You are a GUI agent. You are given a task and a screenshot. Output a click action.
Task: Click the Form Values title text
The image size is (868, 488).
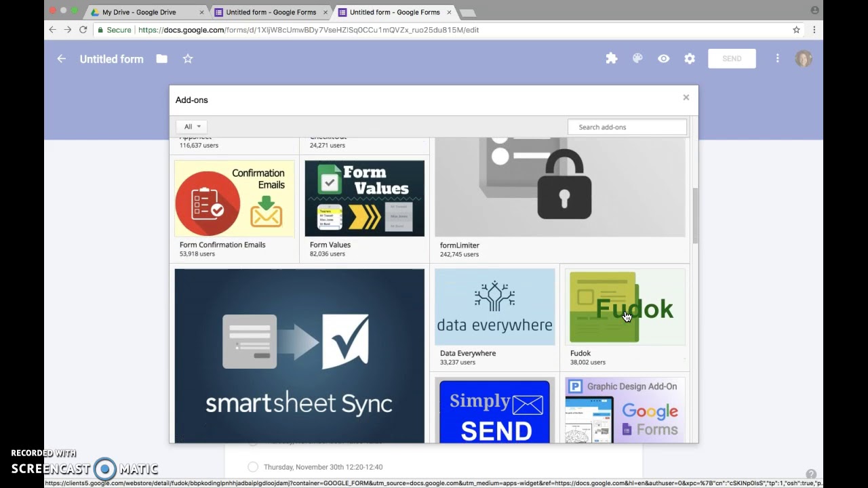point(330,245)
